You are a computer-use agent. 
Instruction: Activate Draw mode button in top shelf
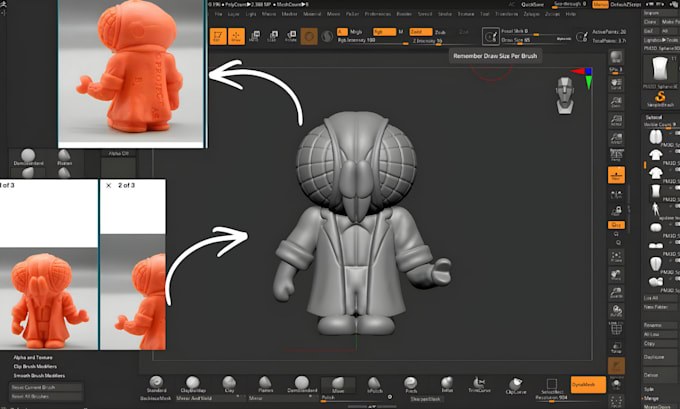pyautogui.click(x=236, y=36)
